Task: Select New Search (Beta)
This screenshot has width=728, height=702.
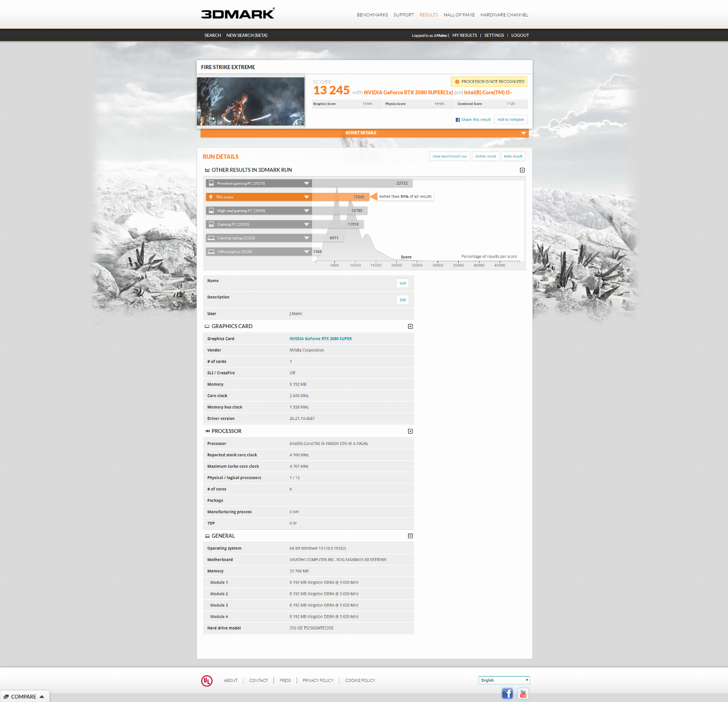Action: pos(247,35)
